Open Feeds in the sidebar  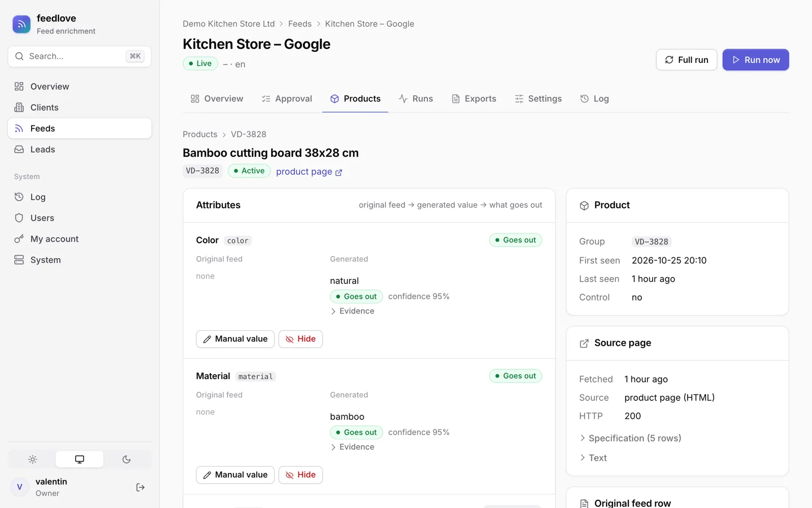[x=80, y=129]
